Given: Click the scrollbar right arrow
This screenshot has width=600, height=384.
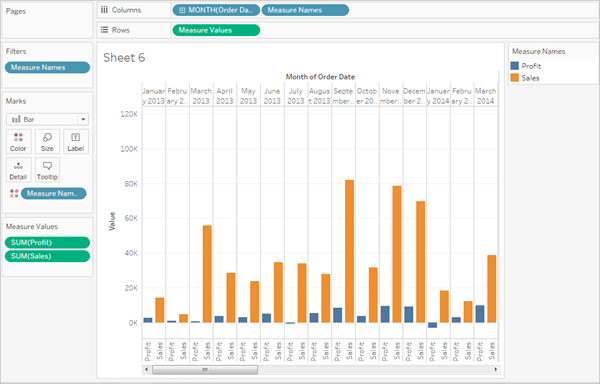Looking at the screenshot, I should pos(496,369).
